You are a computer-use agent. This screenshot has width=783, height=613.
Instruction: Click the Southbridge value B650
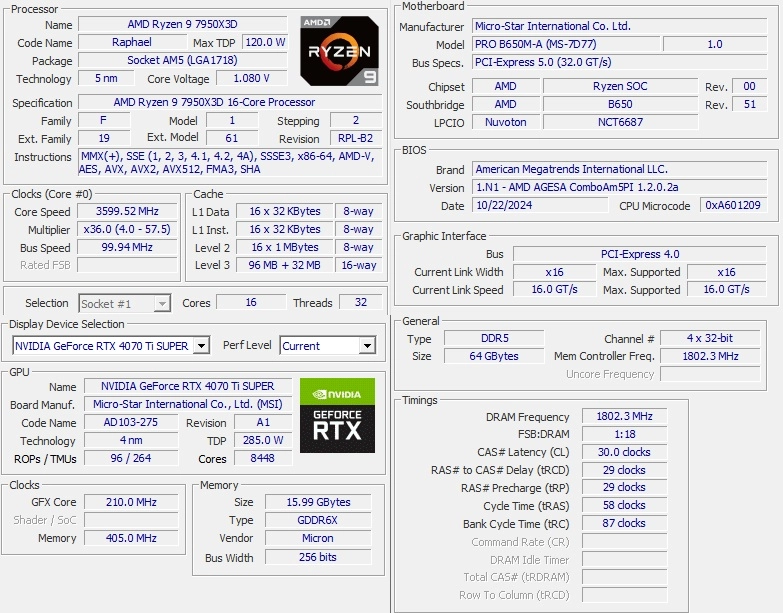tap(620, 104)
